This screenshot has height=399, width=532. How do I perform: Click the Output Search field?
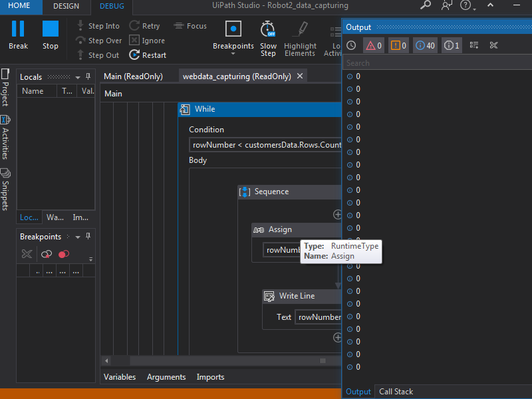pyautogui.click(x=437, y=63)
